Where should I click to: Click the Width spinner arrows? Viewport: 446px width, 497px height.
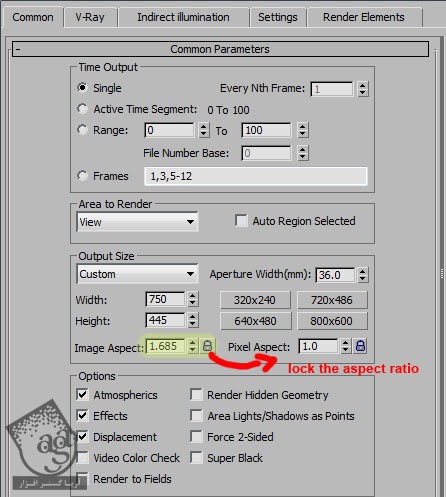193,299
